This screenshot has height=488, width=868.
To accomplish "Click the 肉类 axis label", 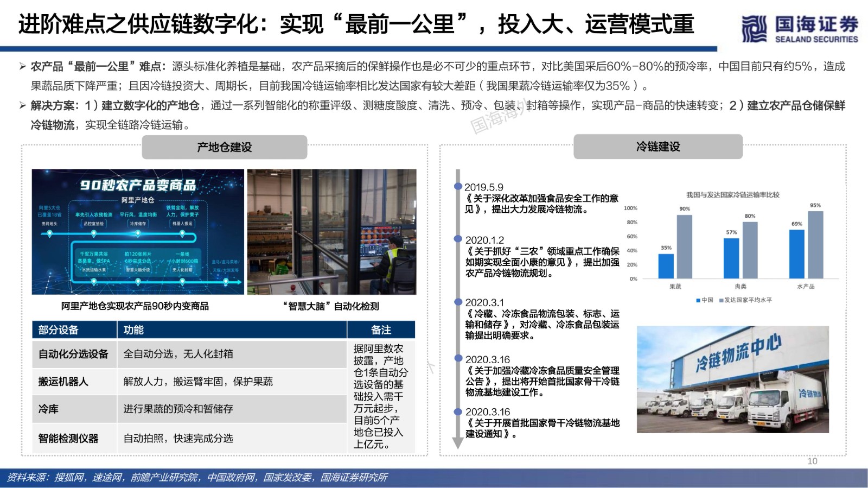I will coord(741,287).
